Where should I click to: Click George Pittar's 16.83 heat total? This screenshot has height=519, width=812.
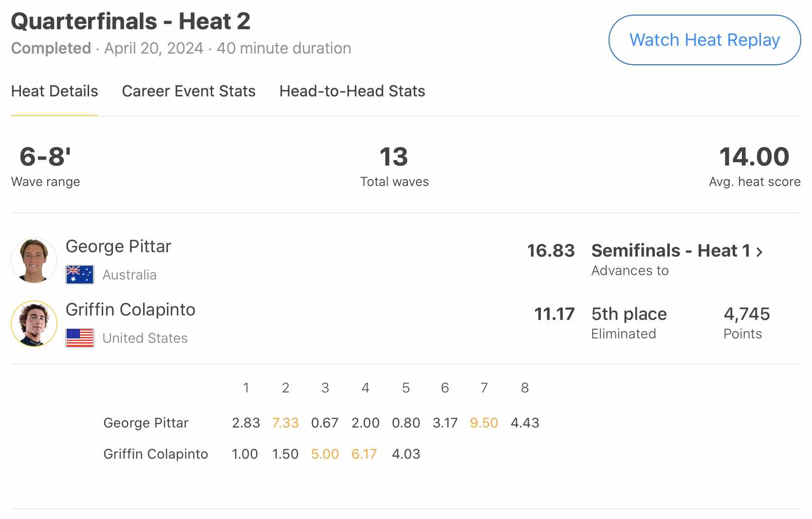(551, 251)
